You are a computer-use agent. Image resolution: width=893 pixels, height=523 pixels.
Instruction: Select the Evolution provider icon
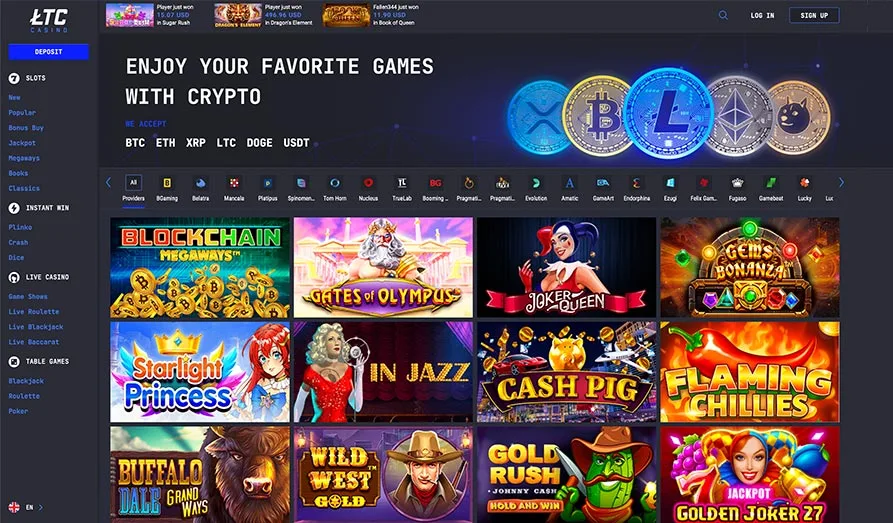pyautogui.click(x=536, y=183)
